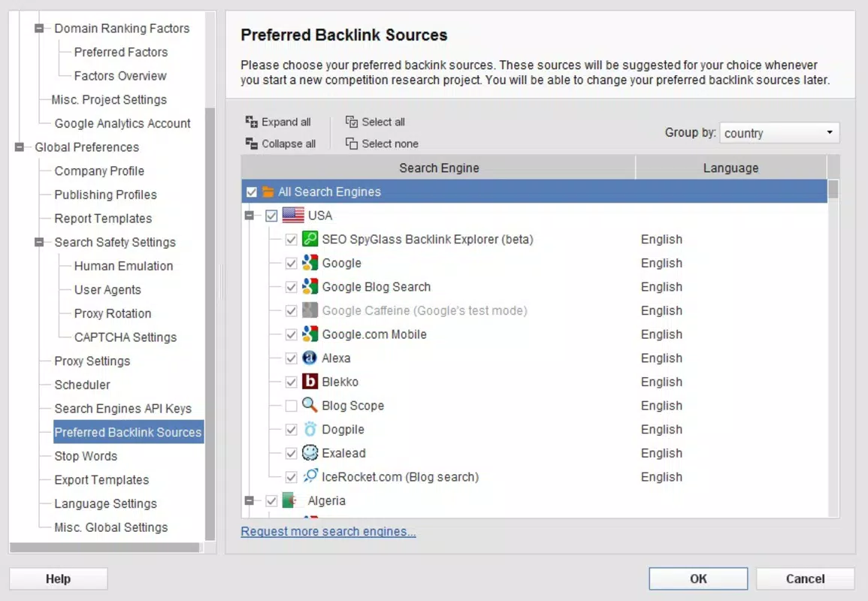Collapse Domain Ranking Factors tree node

tap(39, 29)
